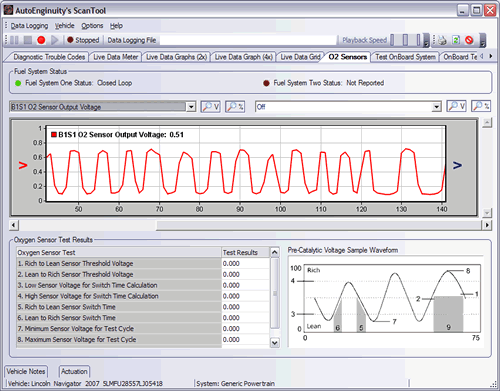Click the pause data logging button
Screen dimensions: 500x391
click(14, 40)
